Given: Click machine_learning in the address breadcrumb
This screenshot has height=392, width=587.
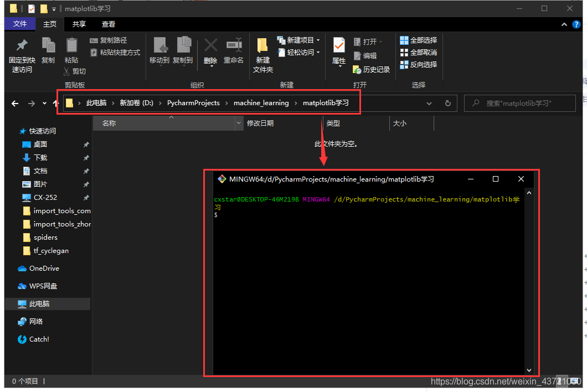Looking at the screenshot, I should [x=261, y=103].
